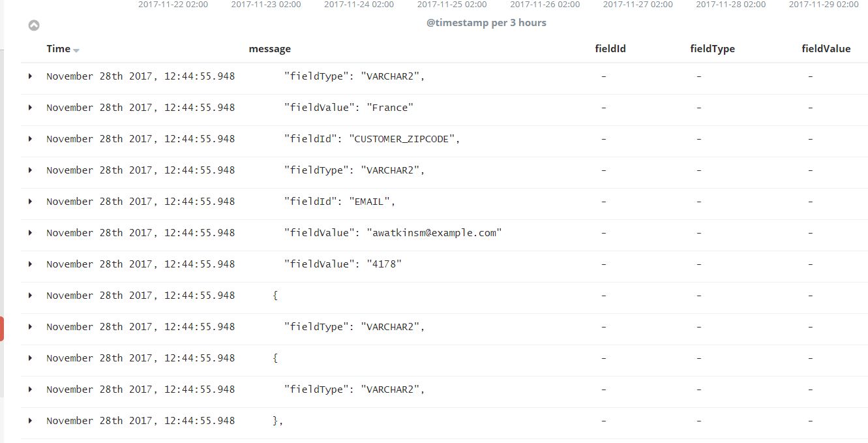Viewport: 868px width, 443px height.
Task: Expand the CUSTOMER_ZIPCODE fieldId row
Action: [30, 139]
